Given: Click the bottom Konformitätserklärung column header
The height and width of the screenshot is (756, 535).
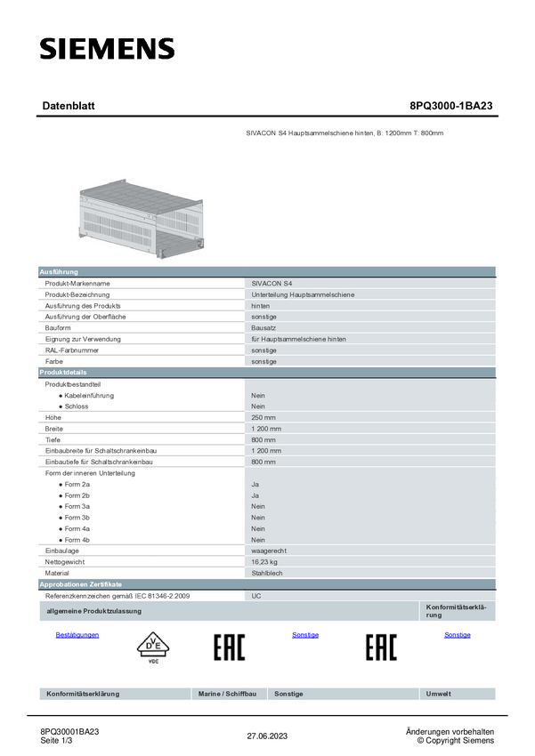Looking at the screenshot, I should coord(115,694).
